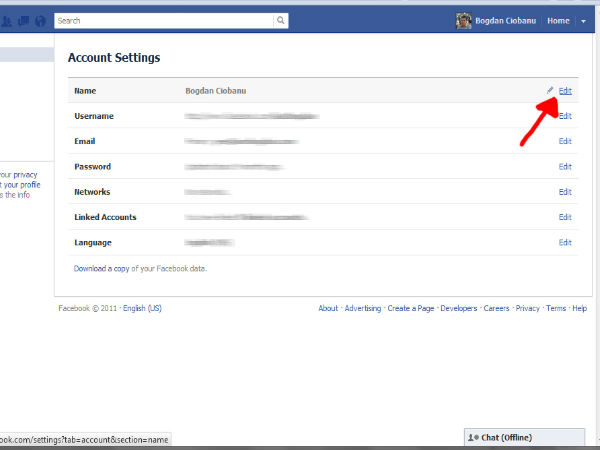Open the Chat (Offline) bar
The width and height of the screenshot is (600, 450).
524,437
